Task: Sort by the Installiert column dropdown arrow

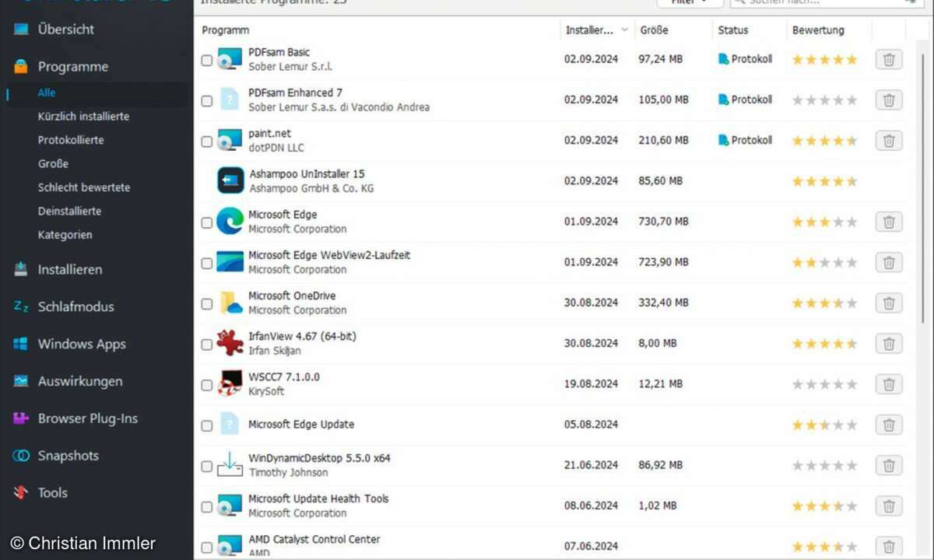Action: click(x=624, y=30)
